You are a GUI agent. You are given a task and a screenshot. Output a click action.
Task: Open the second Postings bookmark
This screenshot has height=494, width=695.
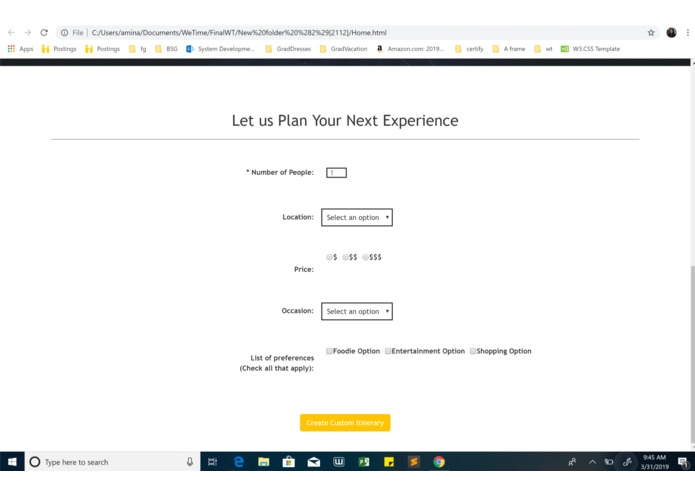click(102, 49)
